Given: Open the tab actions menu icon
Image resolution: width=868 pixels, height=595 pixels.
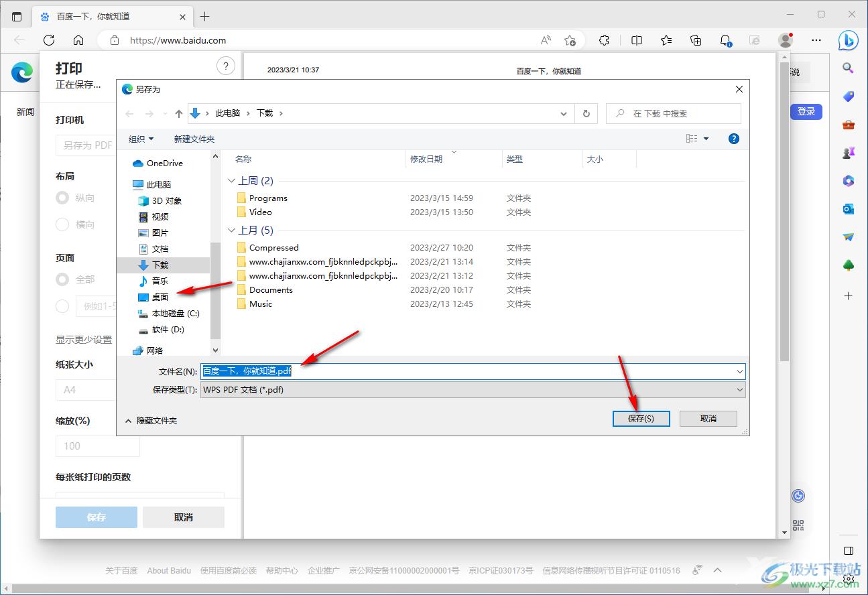Looking at the screenshot, I should [x=17, y=16].
